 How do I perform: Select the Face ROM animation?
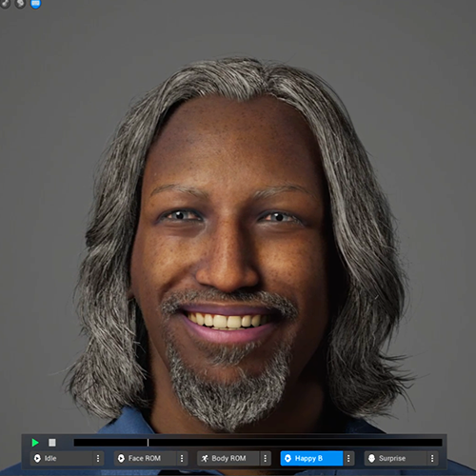pyautogui.click(x=146, y=458)
